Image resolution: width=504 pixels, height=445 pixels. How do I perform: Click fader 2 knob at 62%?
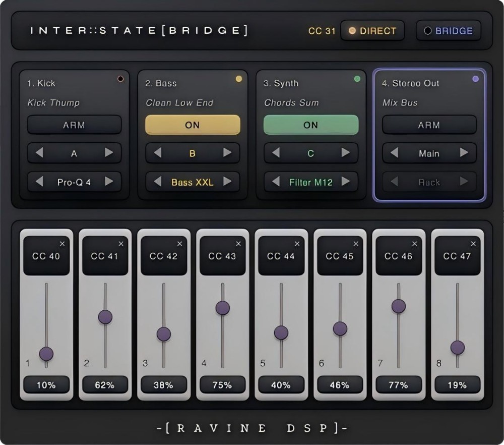(x=105, y=317)
